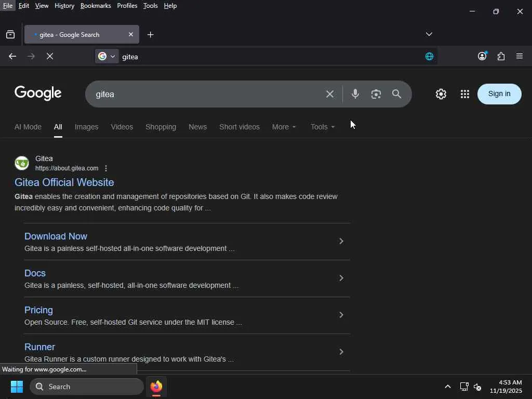Open the Pricing sitelink

(x=38, y=310)
